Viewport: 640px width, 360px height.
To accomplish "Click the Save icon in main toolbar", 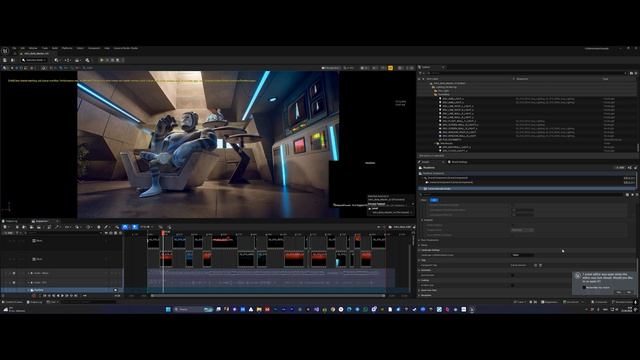I will coord(5,60).
